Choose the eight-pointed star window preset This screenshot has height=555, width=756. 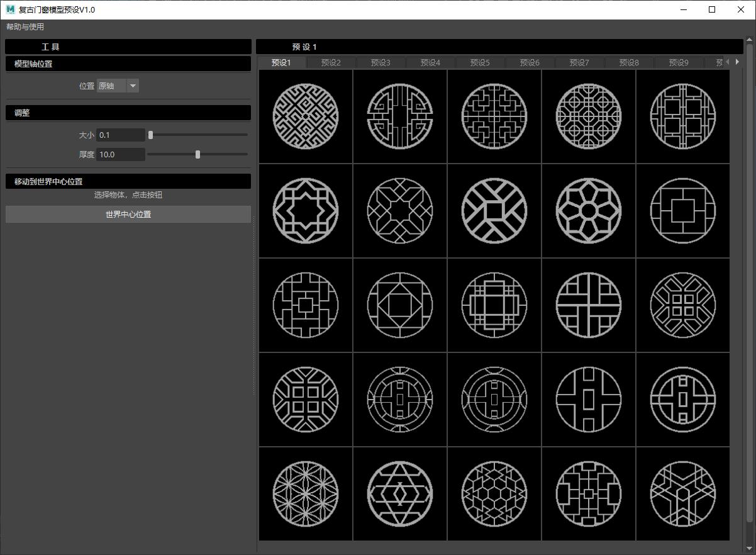point(306,211)
